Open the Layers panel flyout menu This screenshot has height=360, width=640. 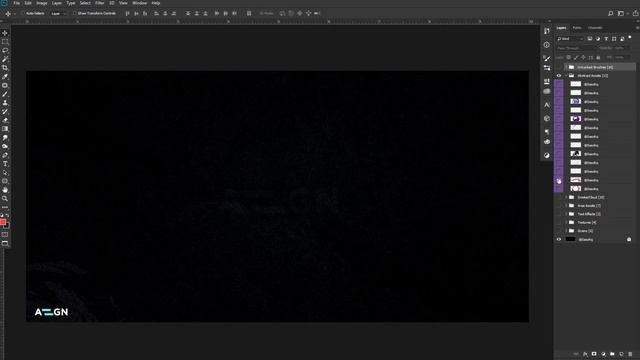tap(637, 28)
